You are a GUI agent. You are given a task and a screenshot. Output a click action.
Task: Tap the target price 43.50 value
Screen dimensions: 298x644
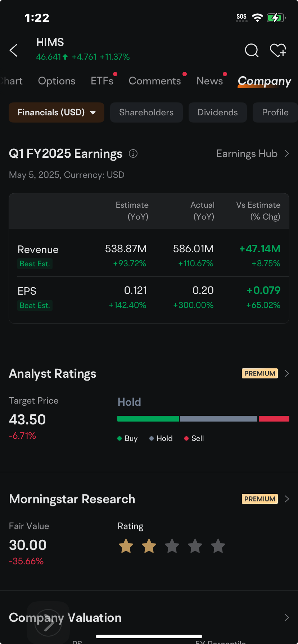tap(27, 420)
